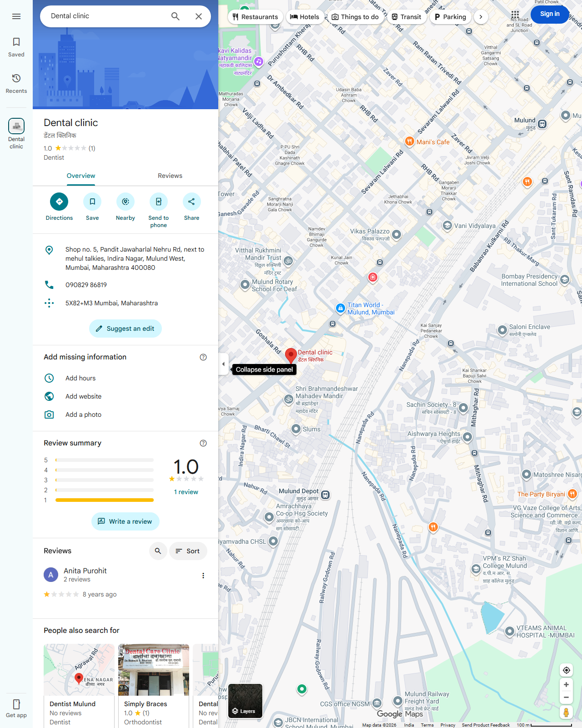582x728 pixels.
Task: Click The Party Biryani restaurant marker
Action: click(572, 494)
